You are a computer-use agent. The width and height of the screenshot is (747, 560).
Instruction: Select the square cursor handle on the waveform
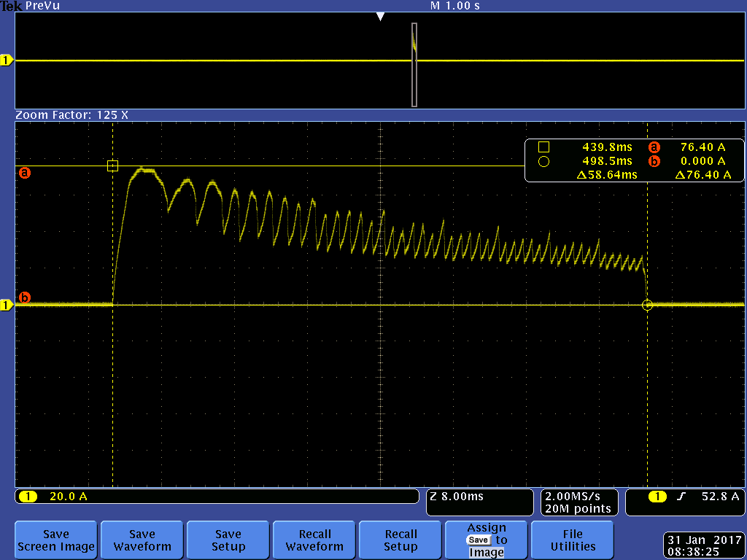click(112, 166)
